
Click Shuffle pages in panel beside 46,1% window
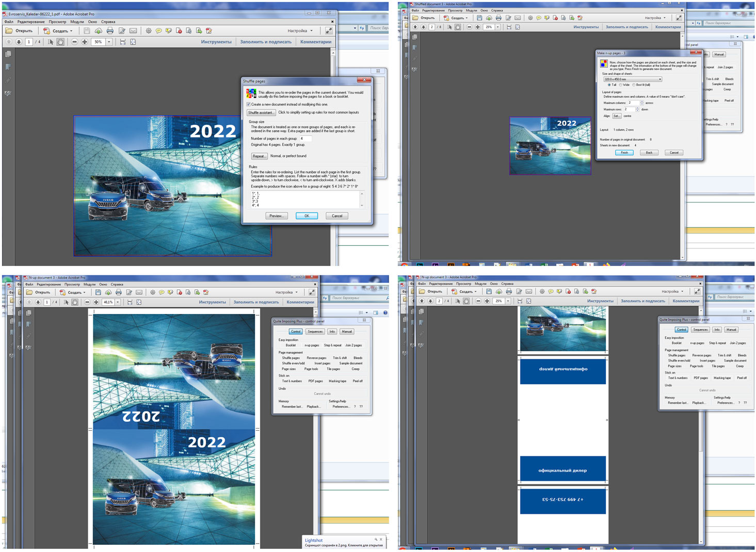pos(291,358)
